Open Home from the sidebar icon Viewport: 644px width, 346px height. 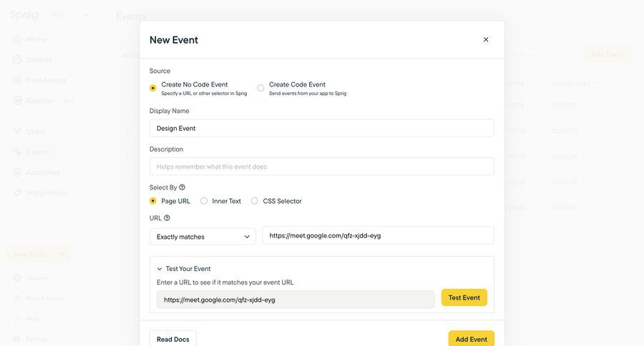coord(17,39)
